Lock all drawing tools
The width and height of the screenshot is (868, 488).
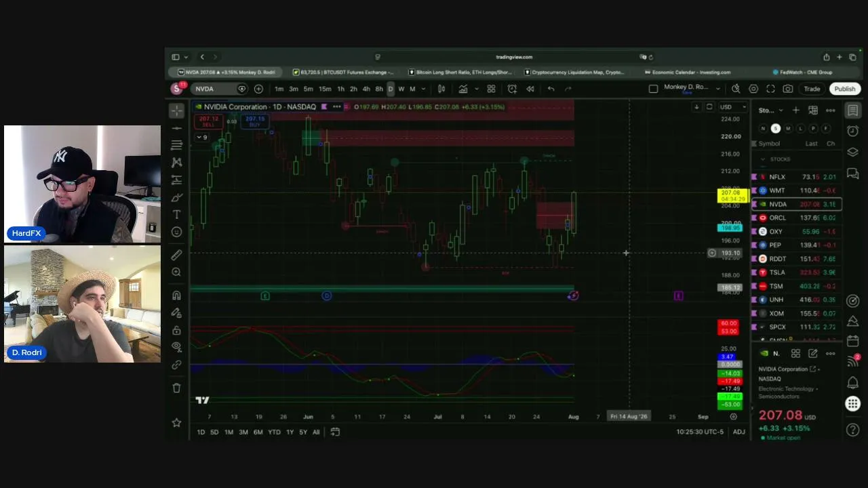pyautogui.click(x=177, y=330)
